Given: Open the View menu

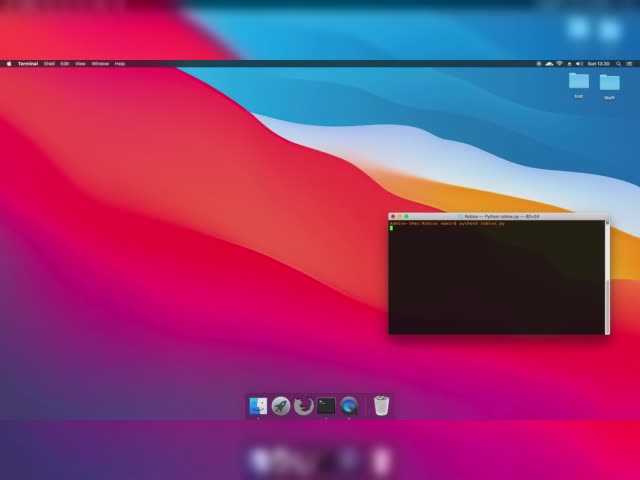Looking at the screenshot, I should (x=80, y=64).
